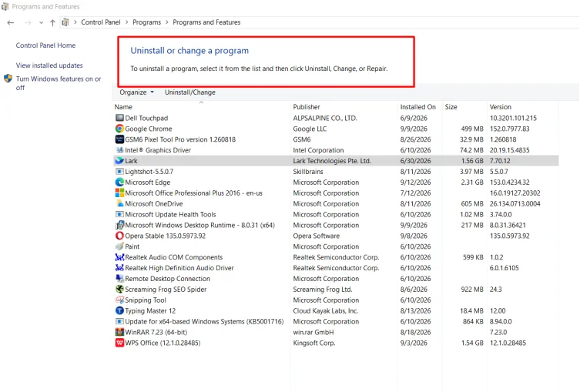
Task: Sort list by Installed On column header
Action: pyautogui.click(x=418, y=107)
